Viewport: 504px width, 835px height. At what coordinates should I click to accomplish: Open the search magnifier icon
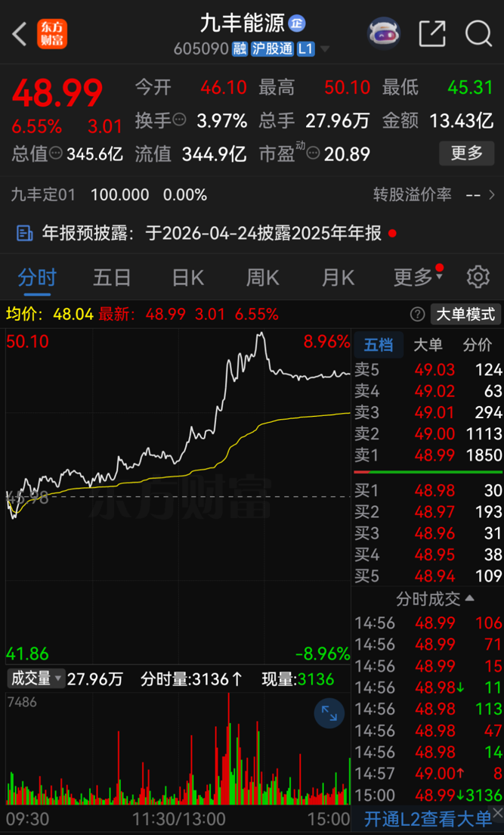(x=478, y=34)
